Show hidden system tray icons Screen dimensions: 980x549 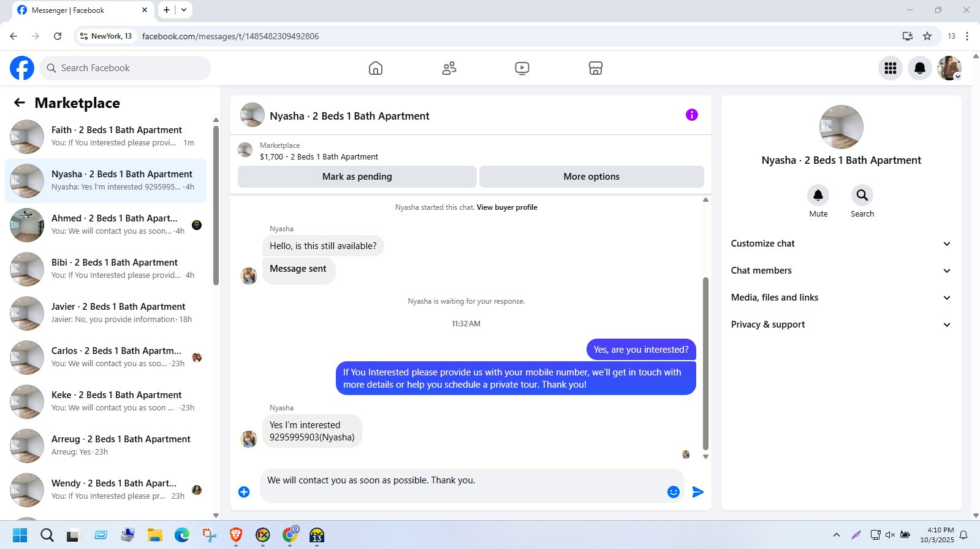pyautogui.click(x=836, y=535)
